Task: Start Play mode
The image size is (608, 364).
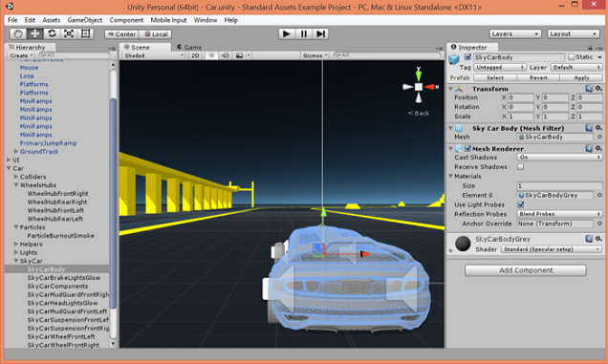Action: pyautogui.click(x=287, y=34)
